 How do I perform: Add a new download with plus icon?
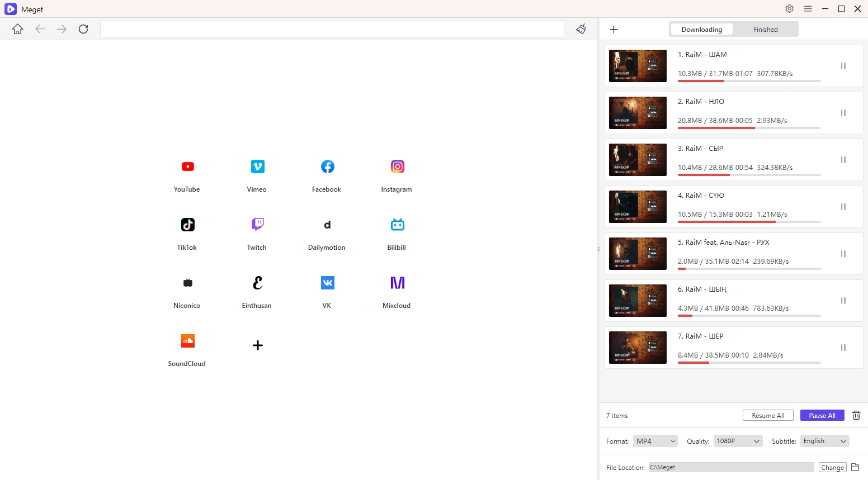(x=614, y=30)
